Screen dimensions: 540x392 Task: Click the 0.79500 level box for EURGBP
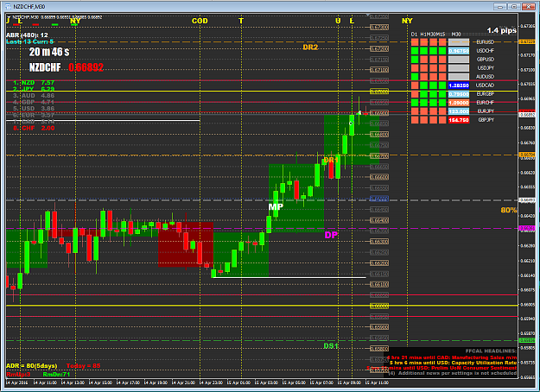[x=459, y=94]
